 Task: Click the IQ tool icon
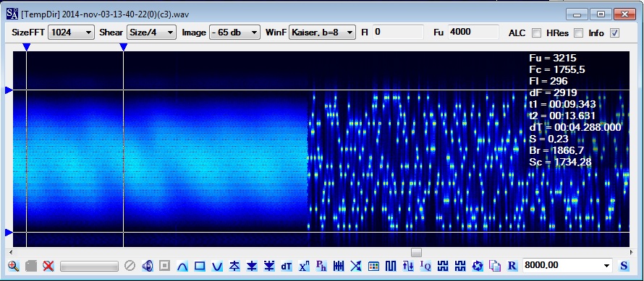coord(425,266)
